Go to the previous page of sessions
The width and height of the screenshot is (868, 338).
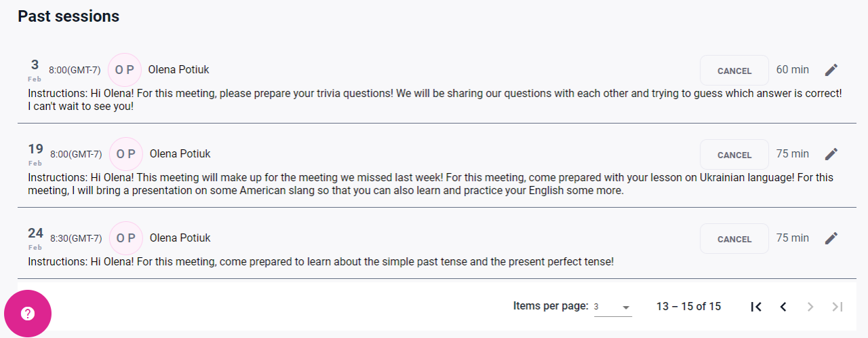click(x=783, y=307)
